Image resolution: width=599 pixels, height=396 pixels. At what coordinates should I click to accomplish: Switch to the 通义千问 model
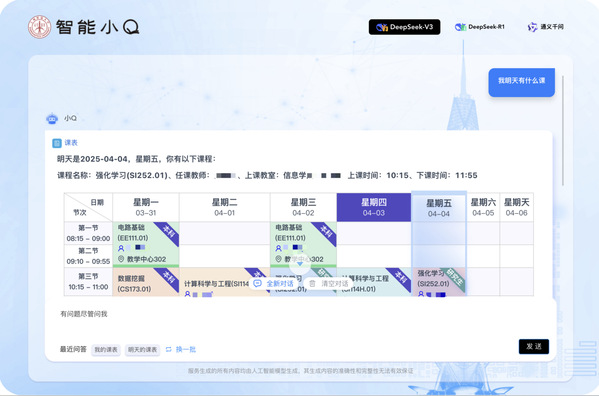pos(546,27)
